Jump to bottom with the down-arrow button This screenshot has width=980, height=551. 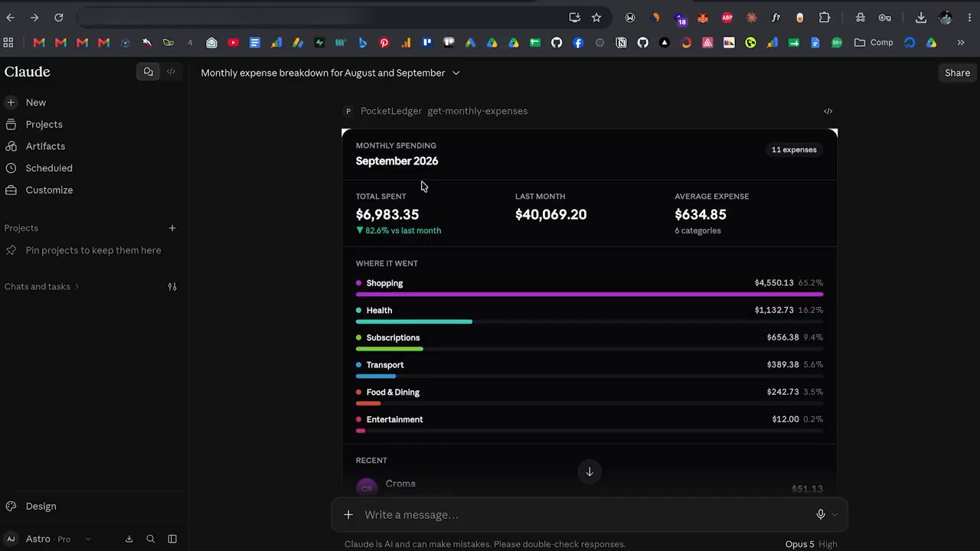[x=590, y=471]
